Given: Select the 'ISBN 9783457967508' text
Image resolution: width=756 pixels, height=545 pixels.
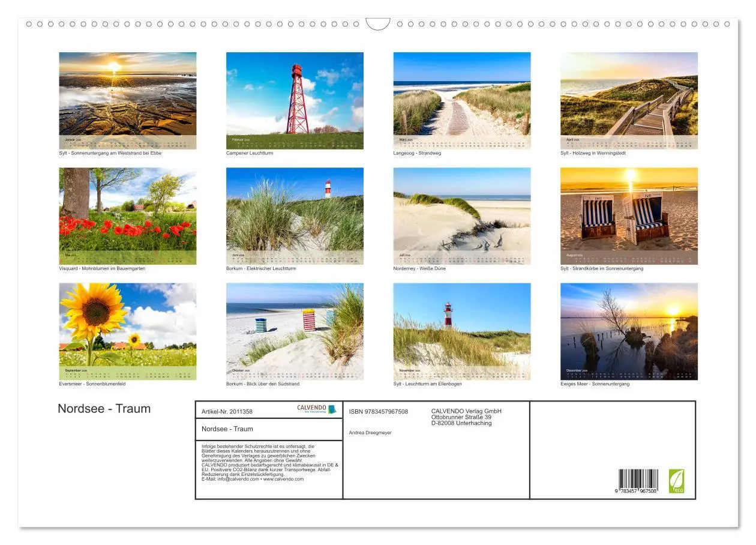Looking at the screenshot, I should 379,412.
